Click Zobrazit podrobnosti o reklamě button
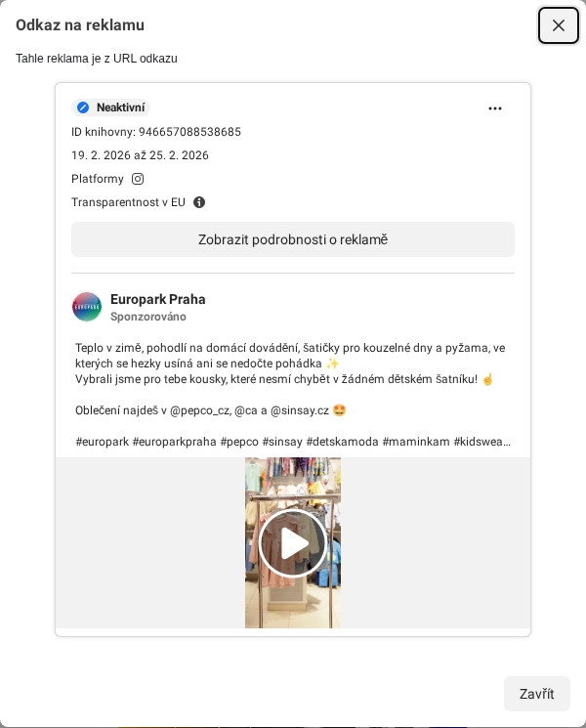 (x=293, y=239)
